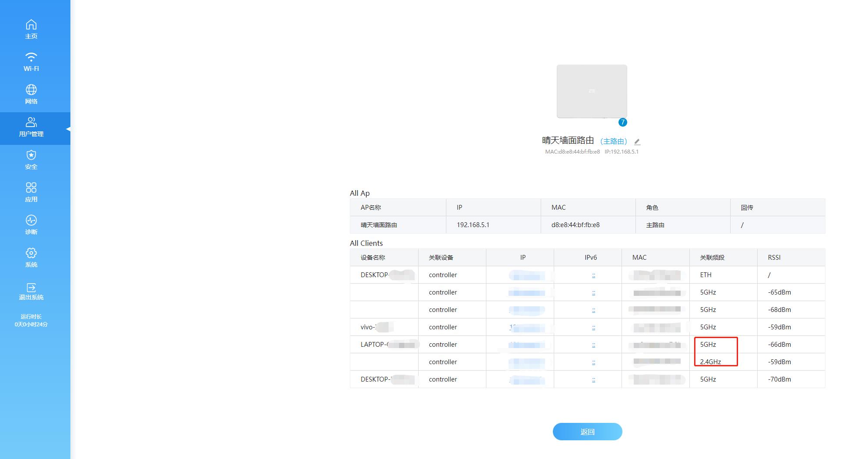
Task: Open the 主页 (Home) section via its icon
Action: tap(31, 25)
